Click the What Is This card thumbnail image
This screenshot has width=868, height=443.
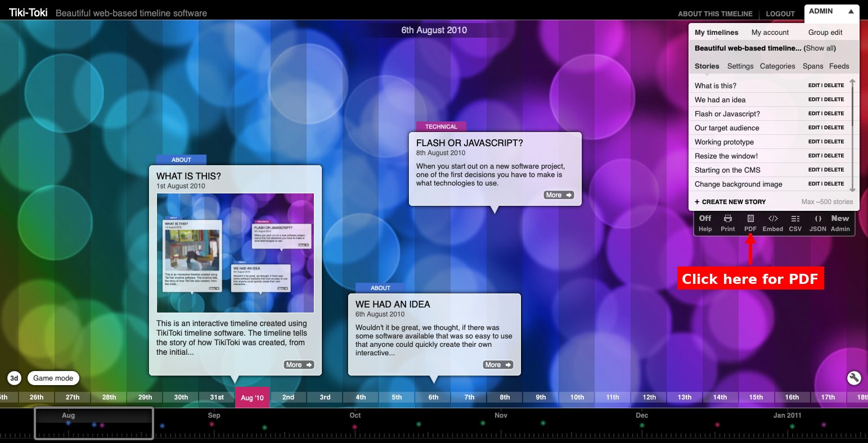[x=235, y=253]
